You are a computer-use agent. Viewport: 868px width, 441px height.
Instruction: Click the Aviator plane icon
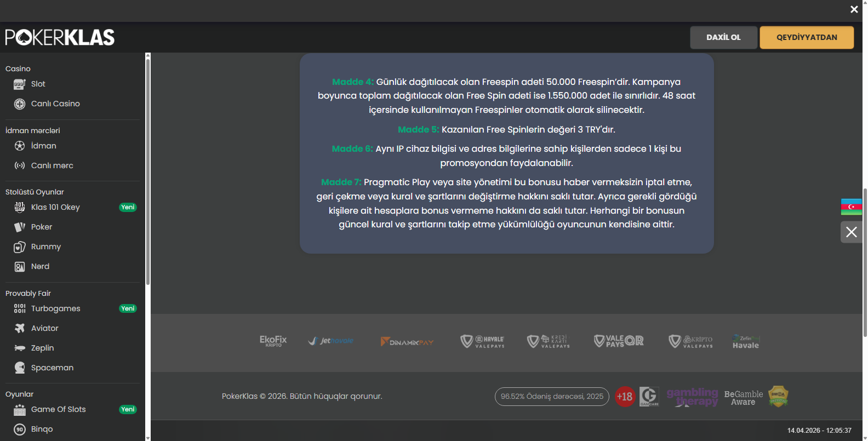click(x=20, y=328)
